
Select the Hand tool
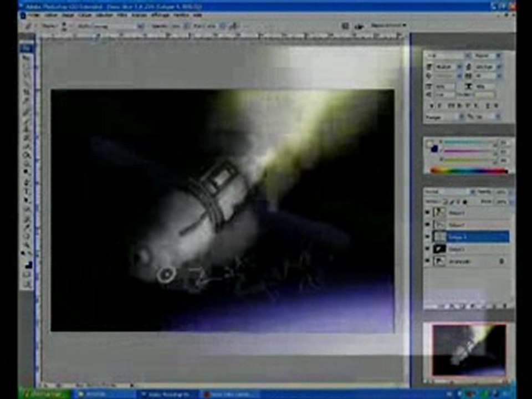click(x=27, y=236)
